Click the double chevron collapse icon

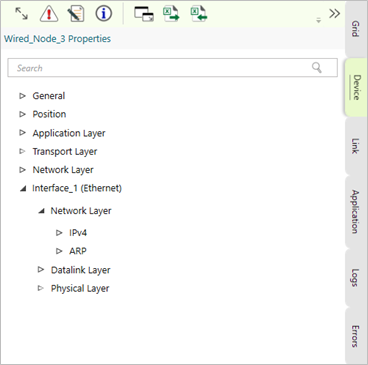click(x=334, y=14)
